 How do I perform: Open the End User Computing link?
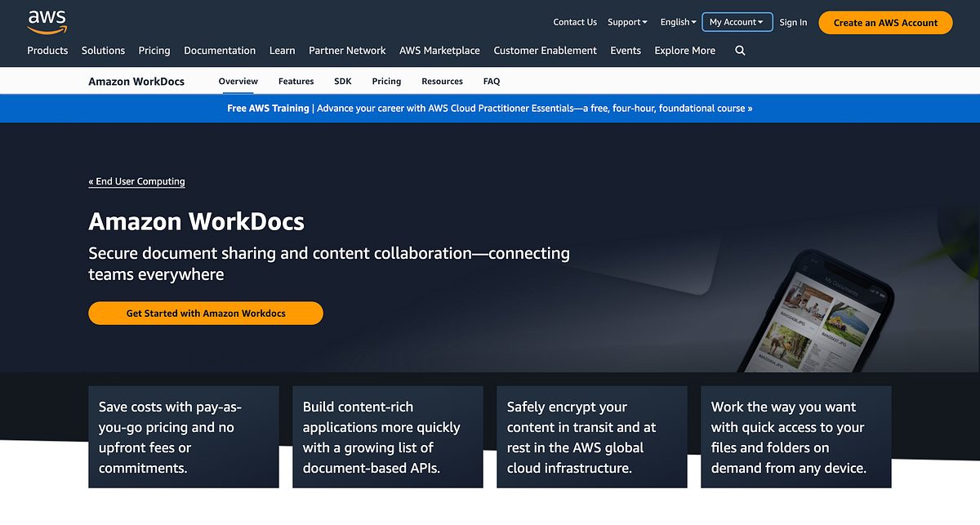pos(136,181)
